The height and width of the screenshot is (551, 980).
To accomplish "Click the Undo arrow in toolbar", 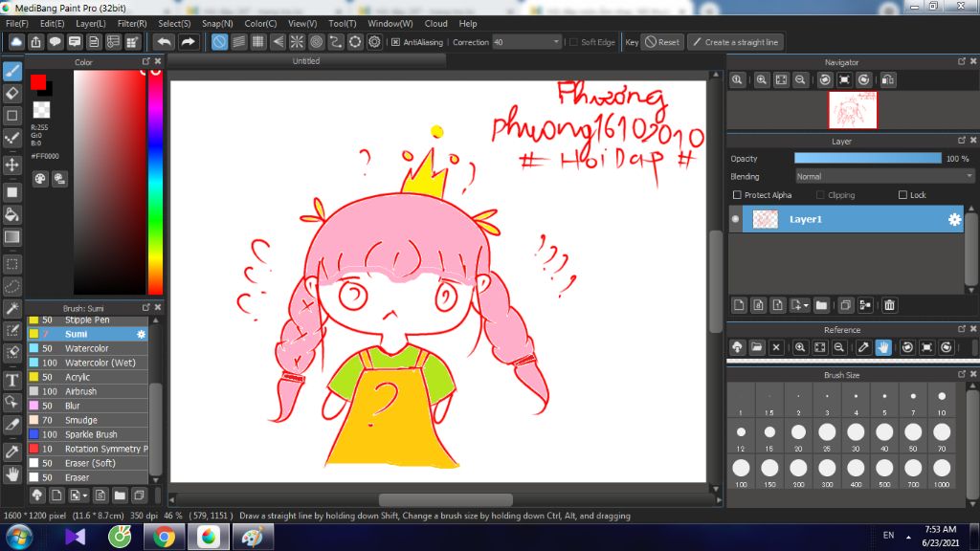I will (x=165, y=42).
